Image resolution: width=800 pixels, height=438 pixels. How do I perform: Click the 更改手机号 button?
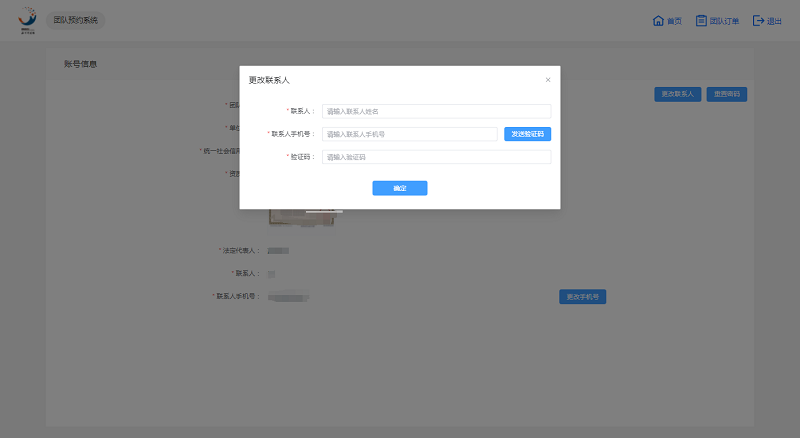tap(582, 297)
